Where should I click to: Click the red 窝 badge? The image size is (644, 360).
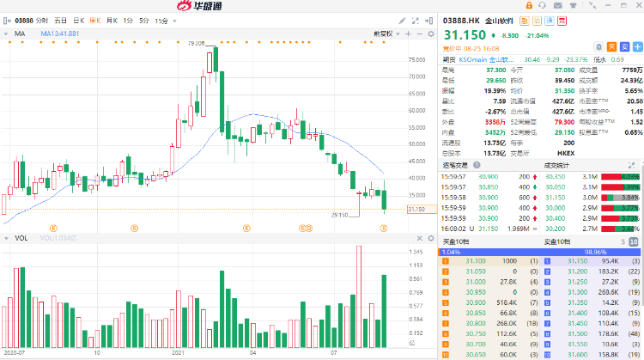[562, 21]
